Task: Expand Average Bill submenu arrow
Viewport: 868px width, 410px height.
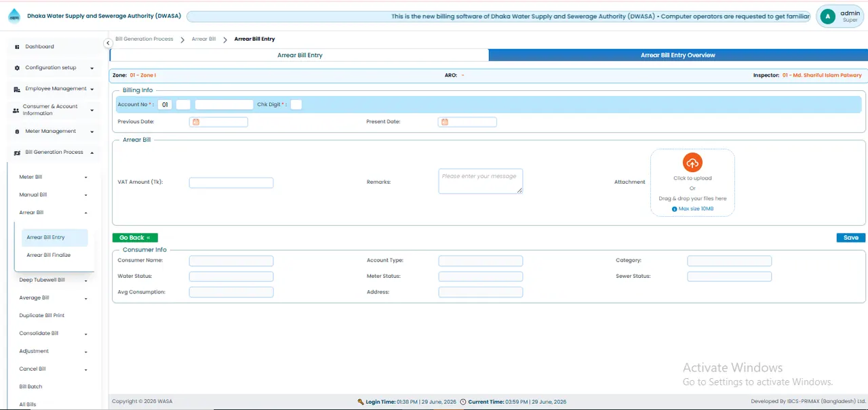Action: point(85,298)
